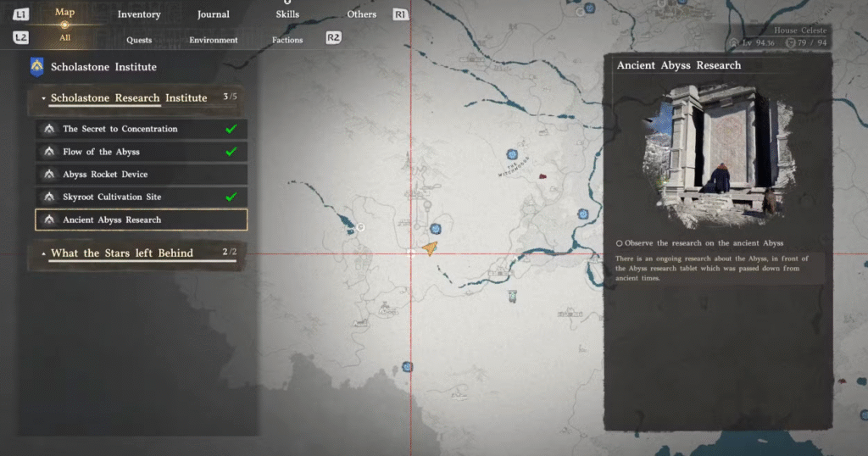This screenshot has width=868, height=456.
Task: Click the orange player arrow marker on map
Action: point(430,247)
